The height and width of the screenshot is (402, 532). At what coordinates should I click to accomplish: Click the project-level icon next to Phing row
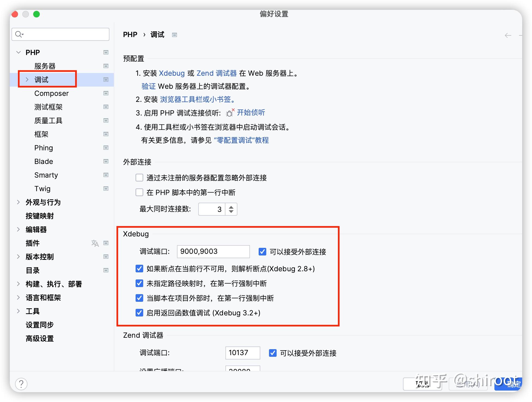[106, 148]
